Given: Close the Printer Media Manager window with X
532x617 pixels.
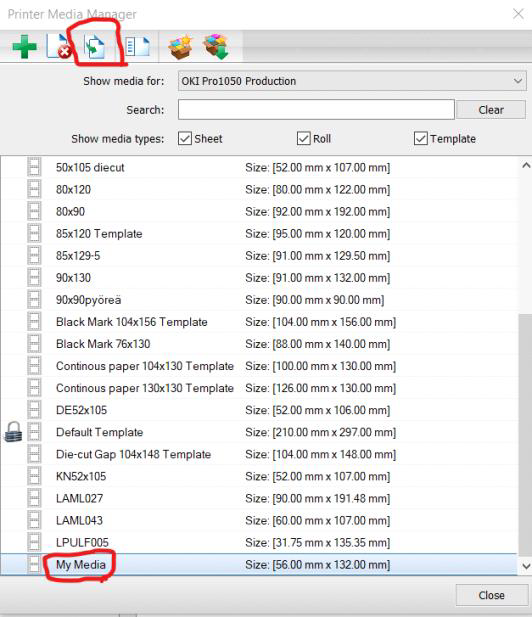Looking at the screenshot, I should pos(518,14).
